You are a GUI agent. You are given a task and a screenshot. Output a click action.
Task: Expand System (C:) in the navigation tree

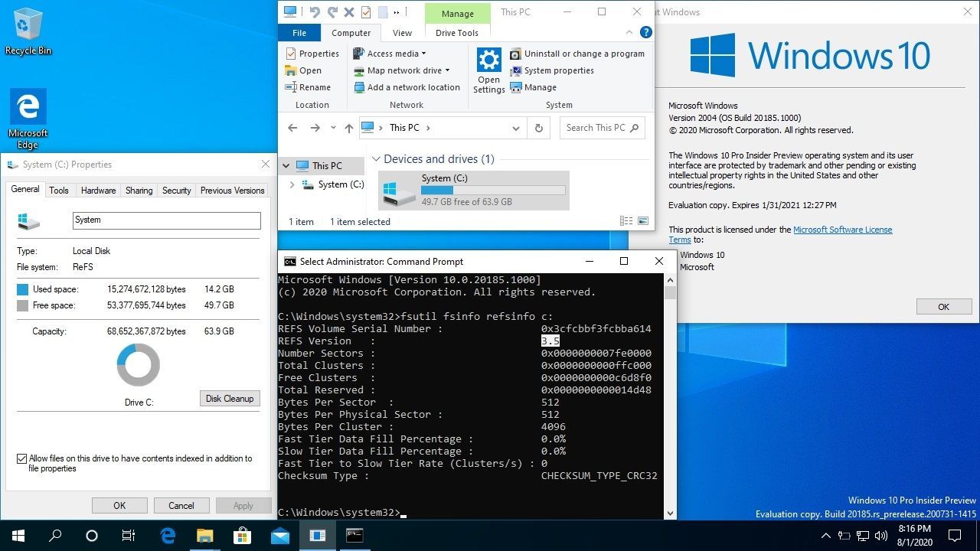[x=292, y=184]
